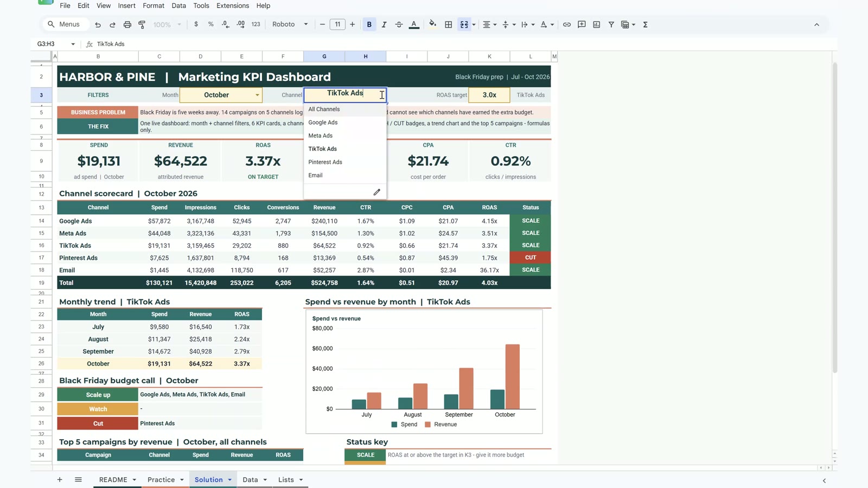
Task: Insert a link
Action: (x=567, y=24)
